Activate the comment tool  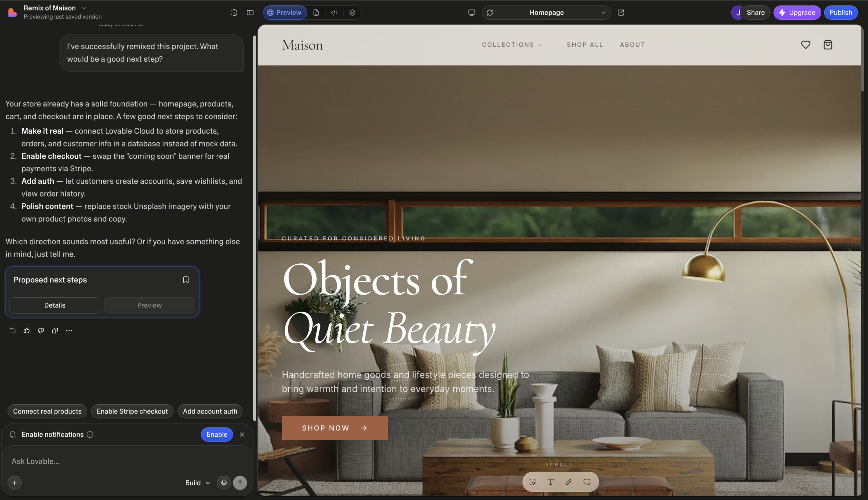(587, 482)
